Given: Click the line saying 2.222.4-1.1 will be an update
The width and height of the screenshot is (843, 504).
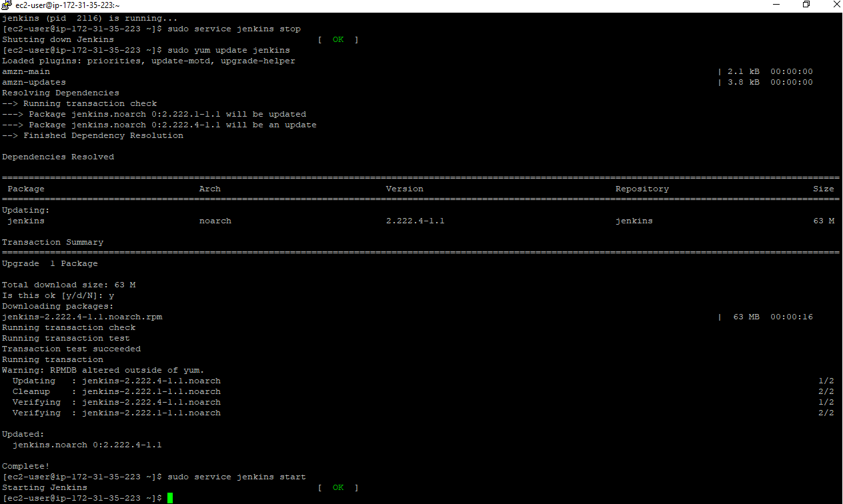Looking at the screenshot, I should (159, 125).
